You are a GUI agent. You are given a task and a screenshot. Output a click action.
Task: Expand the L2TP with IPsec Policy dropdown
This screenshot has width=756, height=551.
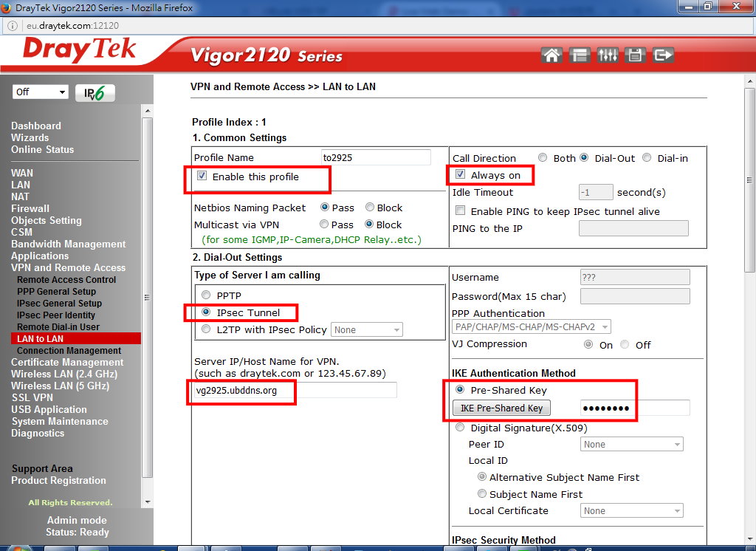pyautogui.click(x=367, y=330)
